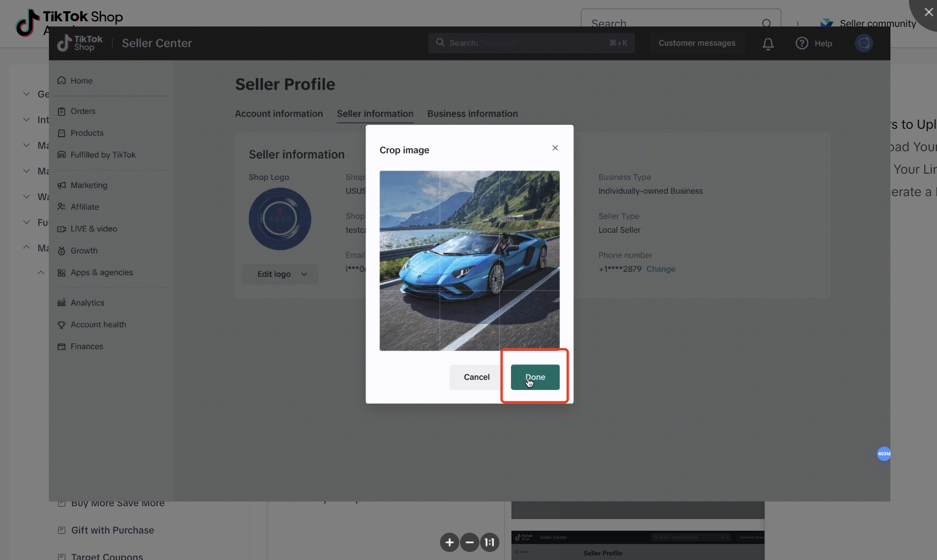The image size is (937, 560).
Task: Open the Gift with Purchase article
Action: click(112, 530)
